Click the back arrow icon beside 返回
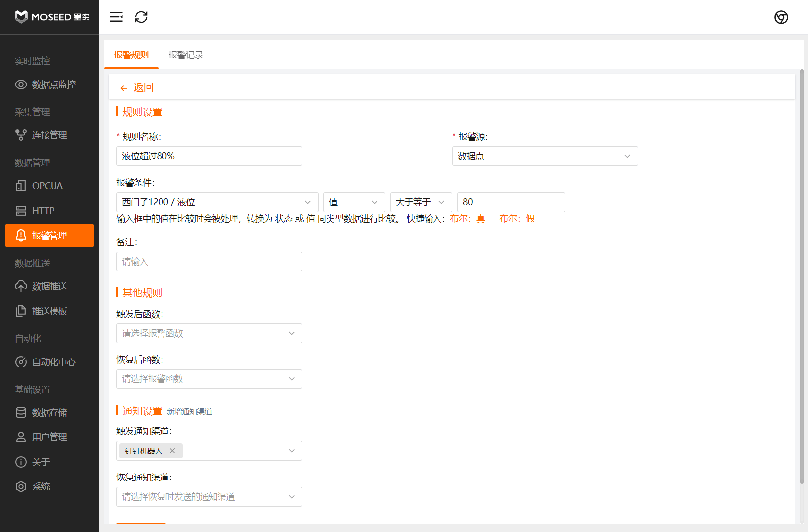Viewport: 808px width, 532px height. click(124, 88)
